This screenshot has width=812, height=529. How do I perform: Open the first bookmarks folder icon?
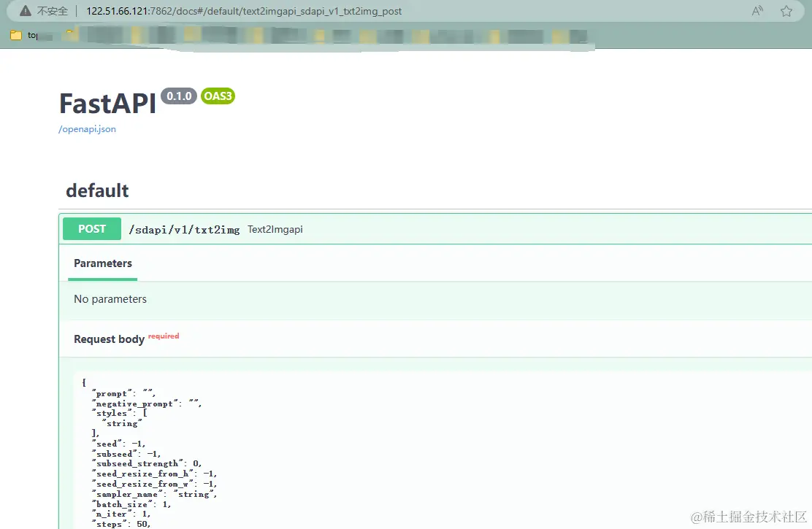point(16,35)
